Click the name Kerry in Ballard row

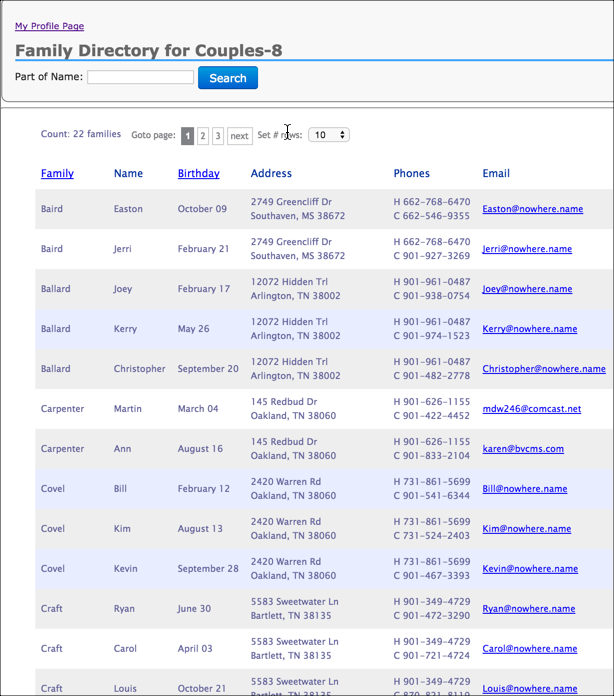(125, 328)
